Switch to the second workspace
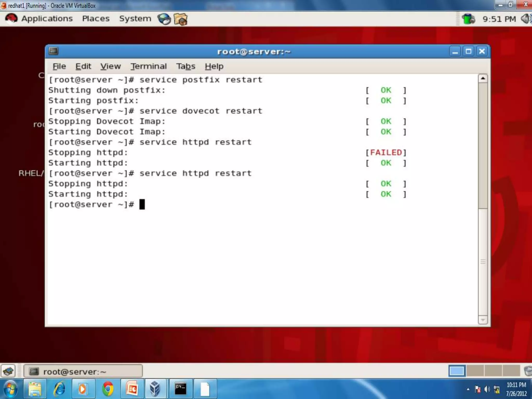 tap(475, 371)
